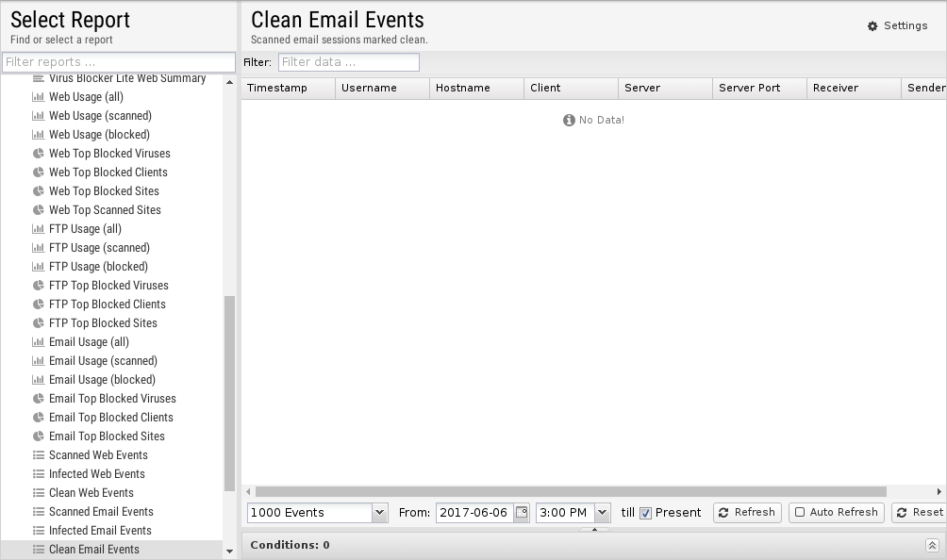
Task: Sort by Client column header
Action: pos(572,88)
